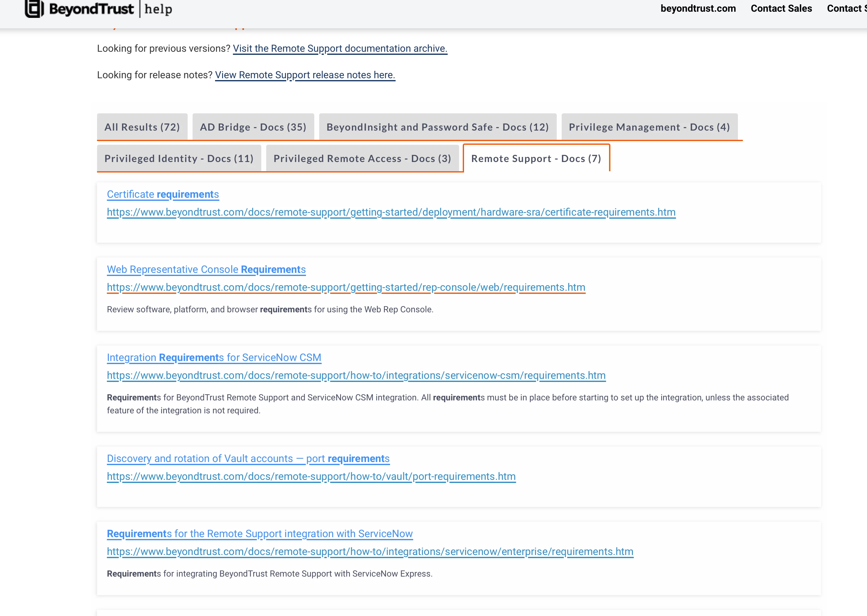Select the All Results (72) tab
Viewport: 867px width, 616px height.
pyautogui.click(x=142, y=127)
